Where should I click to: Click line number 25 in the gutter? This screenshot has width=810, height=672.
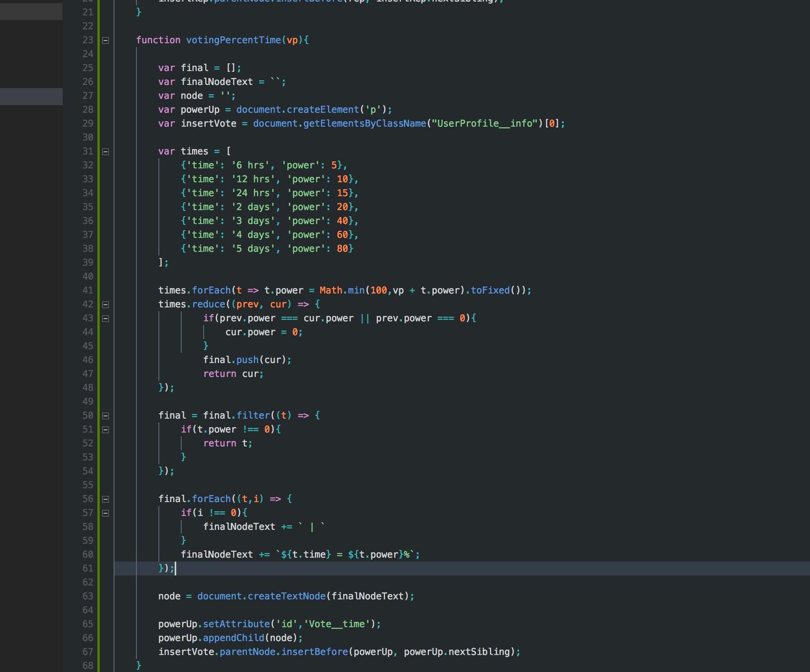click(x=88, y=68)
